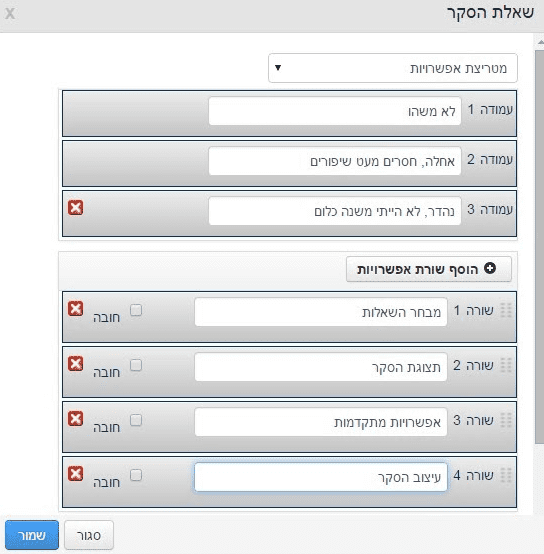Remove row 4 using the red X icon

click(76, 474)
